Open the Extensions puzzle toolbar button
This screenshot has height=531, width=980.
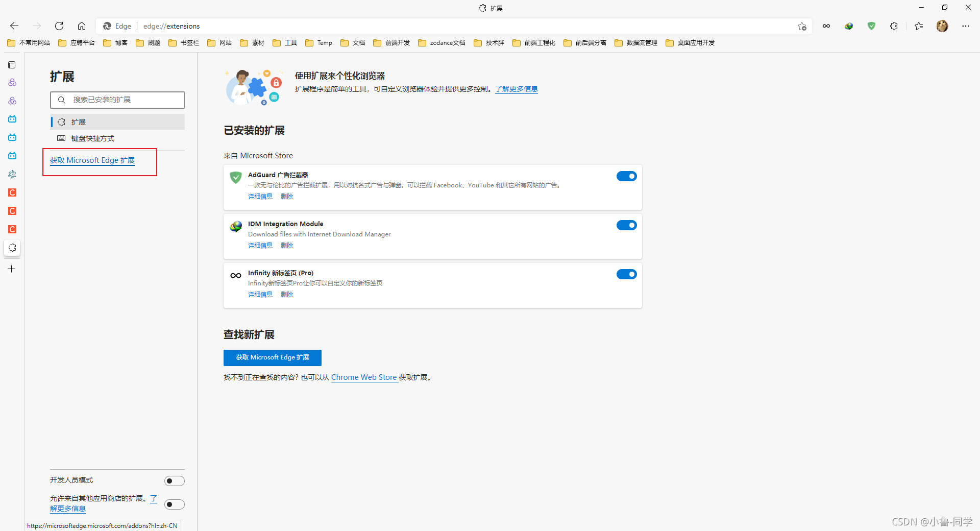[894, 26]
